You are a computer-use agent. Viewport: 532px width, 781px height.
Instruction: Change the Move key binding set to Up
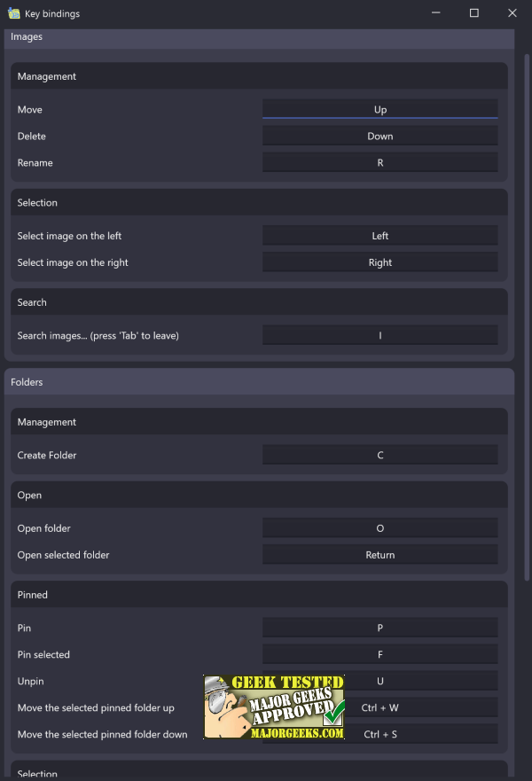pos(379,108)
